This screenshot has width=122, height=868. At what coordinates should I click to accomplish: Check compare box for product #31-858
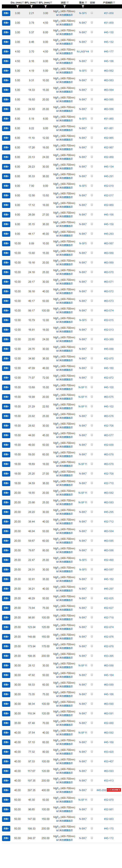pyautogui.click(x=92, y=13)
